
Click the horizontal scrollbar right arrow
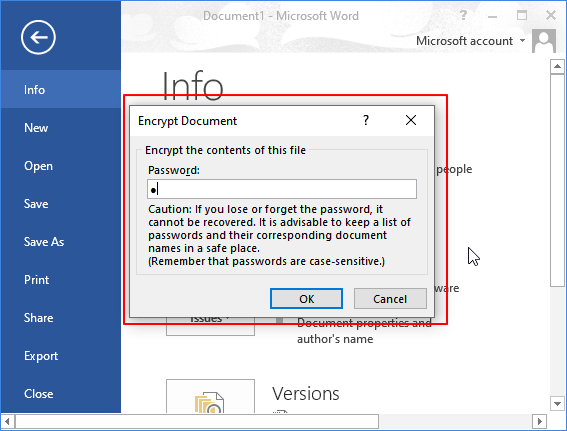(540, 421)
